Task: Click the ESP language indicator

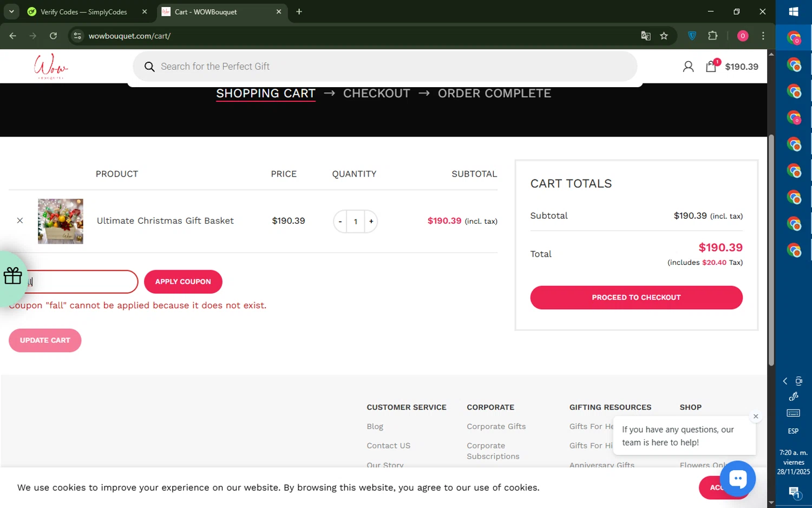Action: coord(793,431)
